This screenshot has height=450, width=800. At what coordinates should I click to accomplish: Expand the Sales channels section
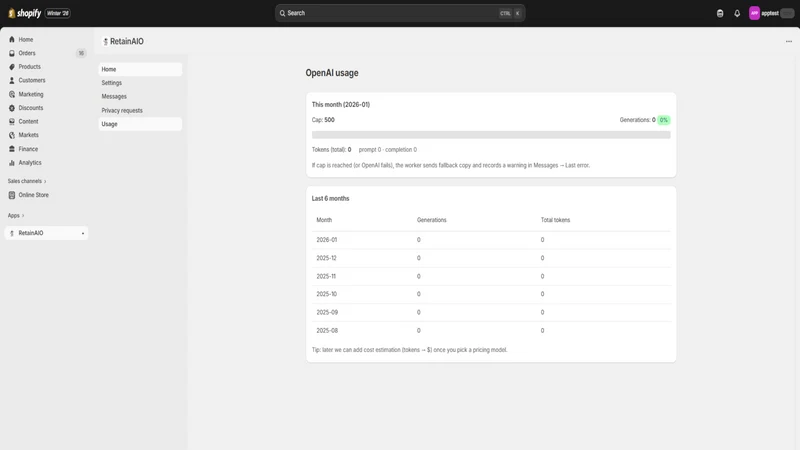pos(27,181)
